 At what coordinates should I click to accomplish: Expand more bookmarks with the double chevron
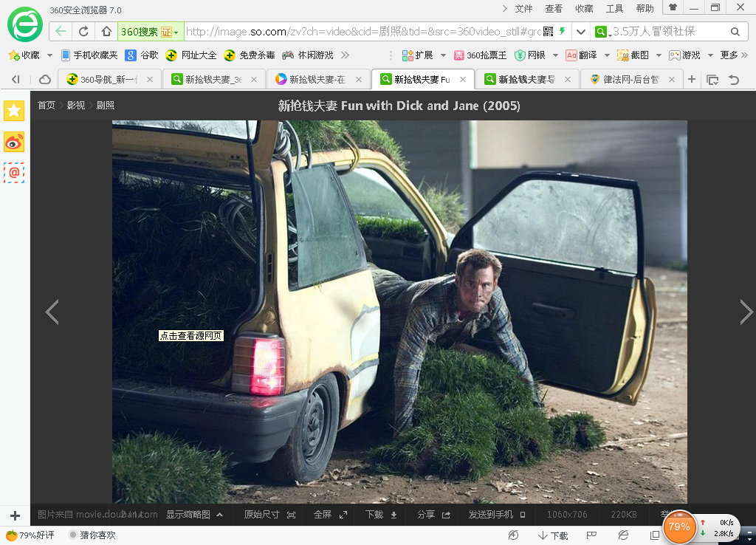point(345,55)
